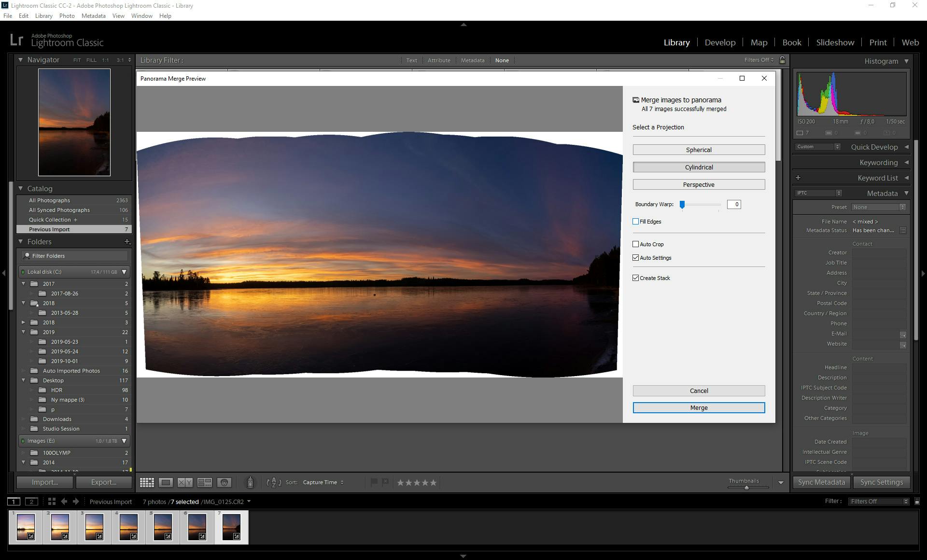Select main window display button 1
The height and width of the screenshot is (560, 927).
[x=14, y=502]
